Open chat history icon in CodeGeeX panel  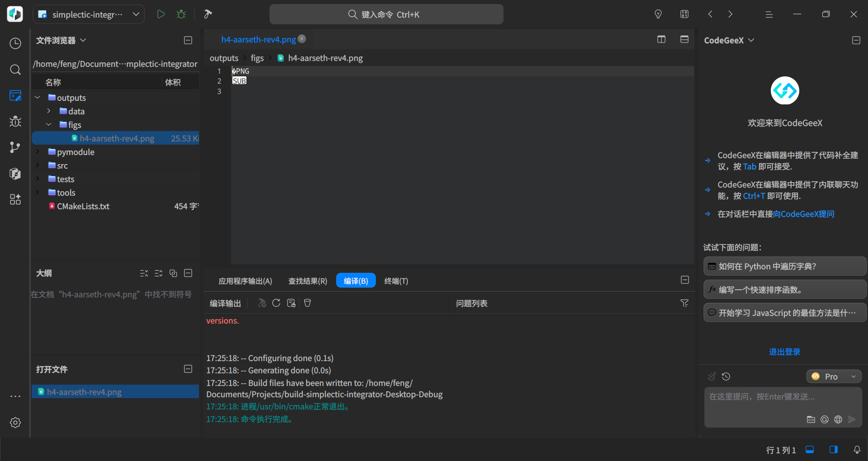pyautogui.click(x=726, y=376)
